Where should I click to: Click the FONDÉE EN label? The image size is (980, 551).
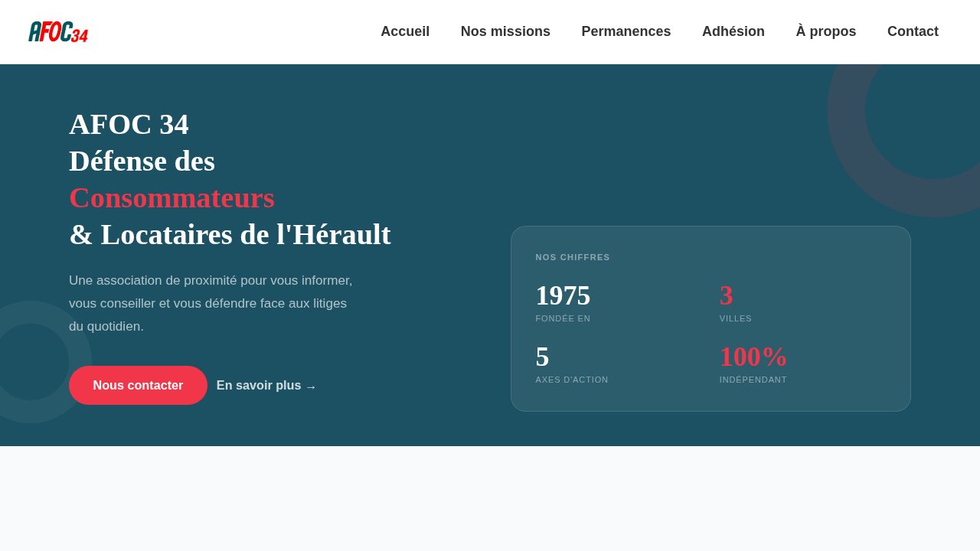(563, 318)
